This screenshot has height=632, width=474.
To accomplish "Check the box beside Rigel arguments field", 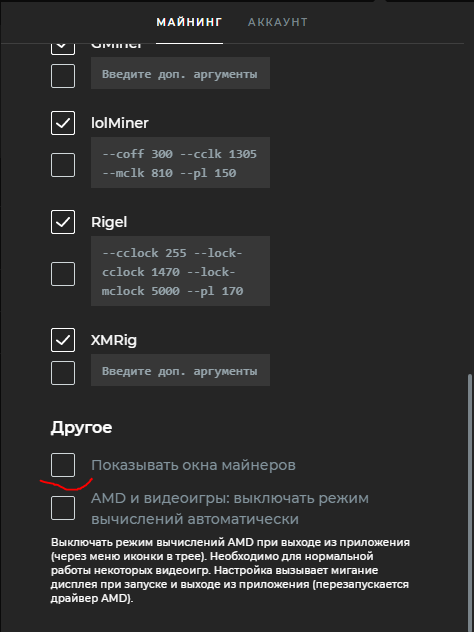I will point(63,274).
